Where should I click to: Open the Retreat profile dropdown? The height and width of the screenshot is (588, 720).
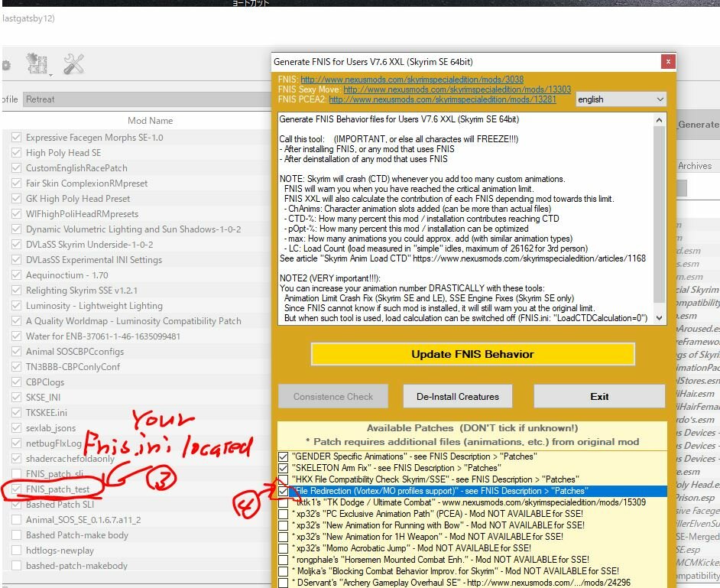147,99
